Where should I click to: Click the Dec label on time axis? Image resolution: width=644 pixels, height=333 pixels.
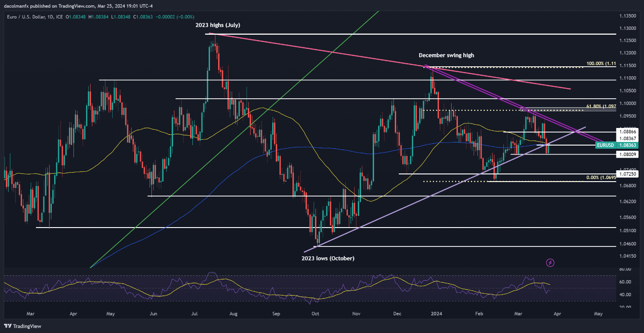tap(397, 313)
